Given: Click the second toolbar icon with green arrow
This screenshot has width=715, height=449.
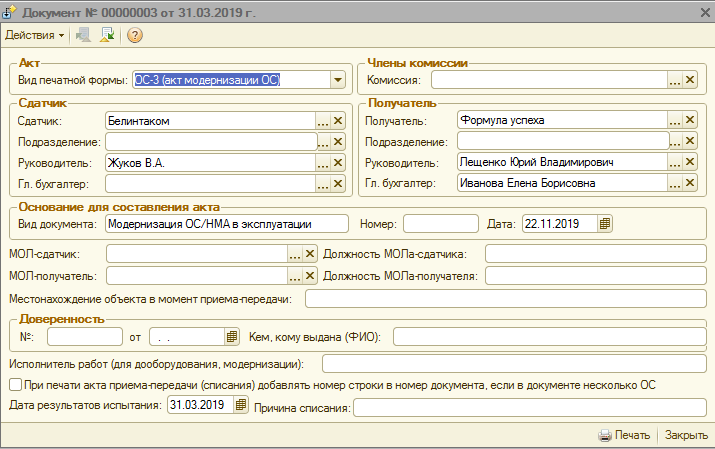Looking at the screenshot, I should click(107, 35).
